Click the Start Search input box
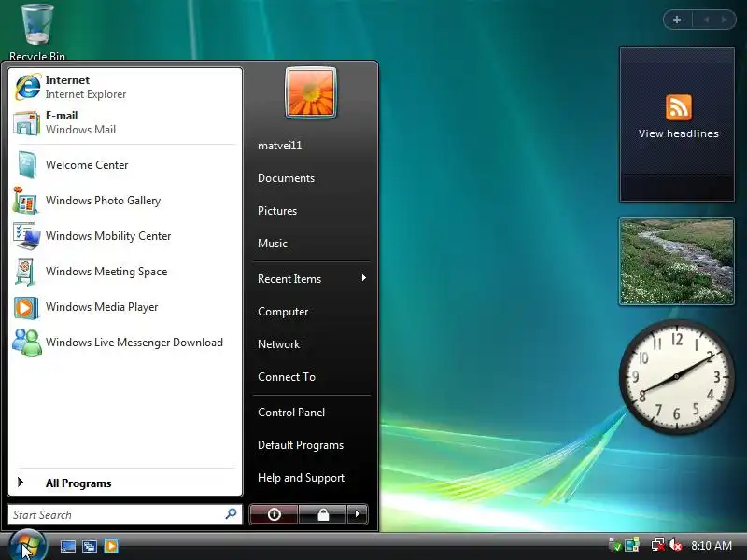Image resolution: width=747 pixels, height=560 pixels. [x=125, y=515]
